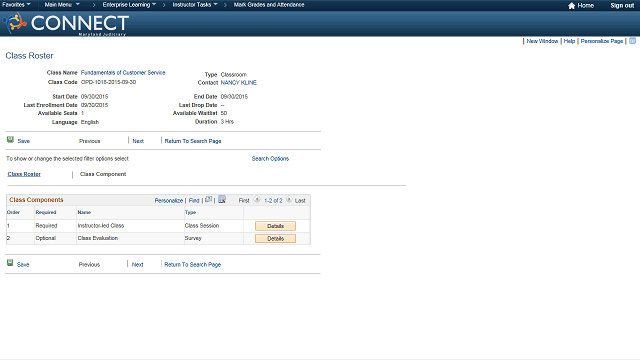Open View All grid icon in Class Components
640x360 pixels.
tap(208, 200)
